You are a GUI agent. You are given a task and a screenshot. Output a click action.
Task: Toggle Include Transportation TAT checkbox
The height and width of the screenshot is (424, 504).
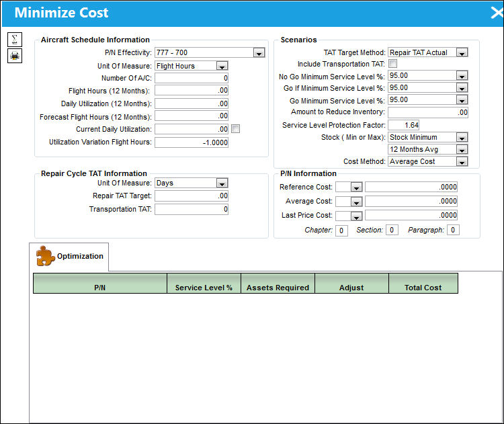392,64
